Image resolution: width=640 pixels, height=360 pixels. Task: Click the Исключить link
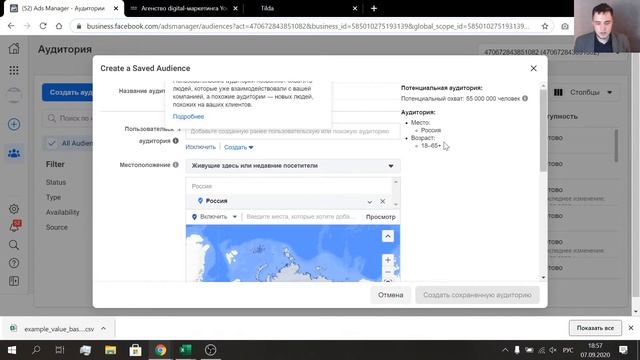(200, 147)
